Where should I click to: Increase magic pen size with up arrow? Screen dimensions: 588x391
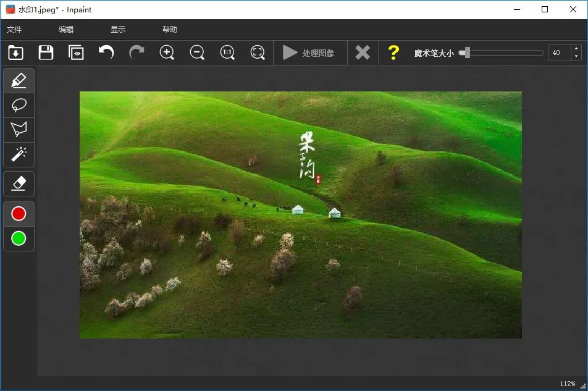tap(576, 49)
